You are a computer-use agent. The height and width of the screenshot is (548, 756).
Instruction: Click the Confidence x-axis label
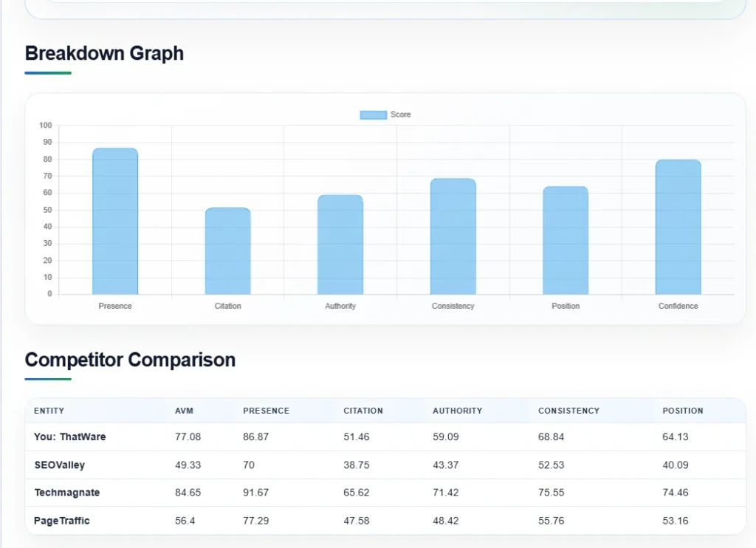coord(678,306)
